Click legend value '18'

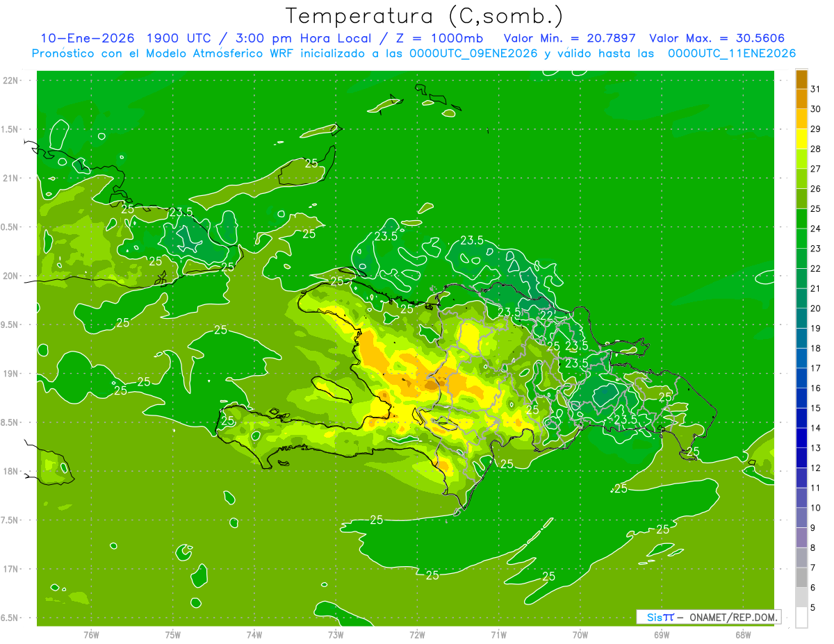(x=816, y=348)
